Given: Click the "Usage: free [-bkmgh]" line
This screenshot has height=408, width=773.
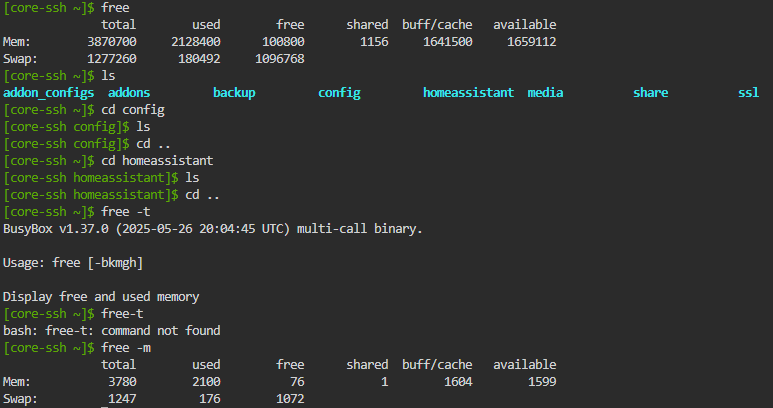Looking at the screenshot, I should tap(72, 262).
